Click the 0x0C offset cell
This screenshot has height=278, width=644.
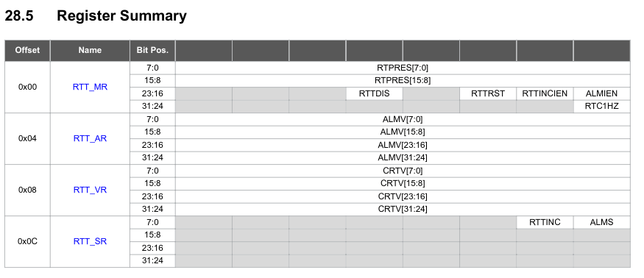[27, 241]
